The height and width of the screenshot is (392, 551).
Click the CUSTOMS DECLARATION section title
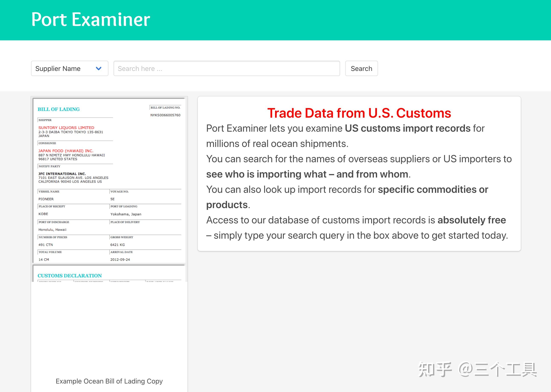coord(70,275)
